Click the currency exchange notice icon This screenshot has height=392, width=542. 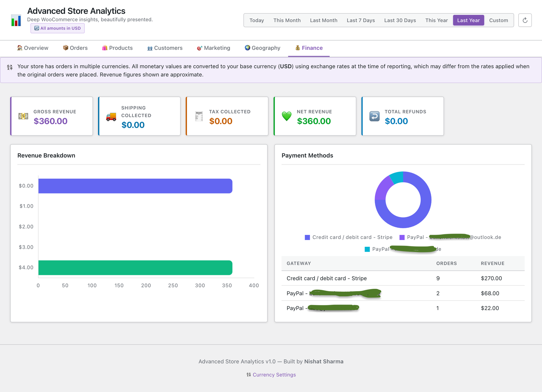coord(10,67)
